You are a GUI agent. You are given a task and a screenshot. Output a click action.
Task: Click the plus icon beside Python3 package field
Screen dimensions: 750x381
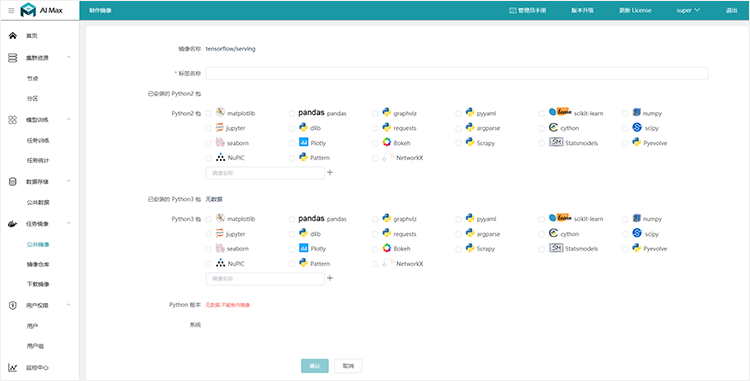[x=330, y=278]
